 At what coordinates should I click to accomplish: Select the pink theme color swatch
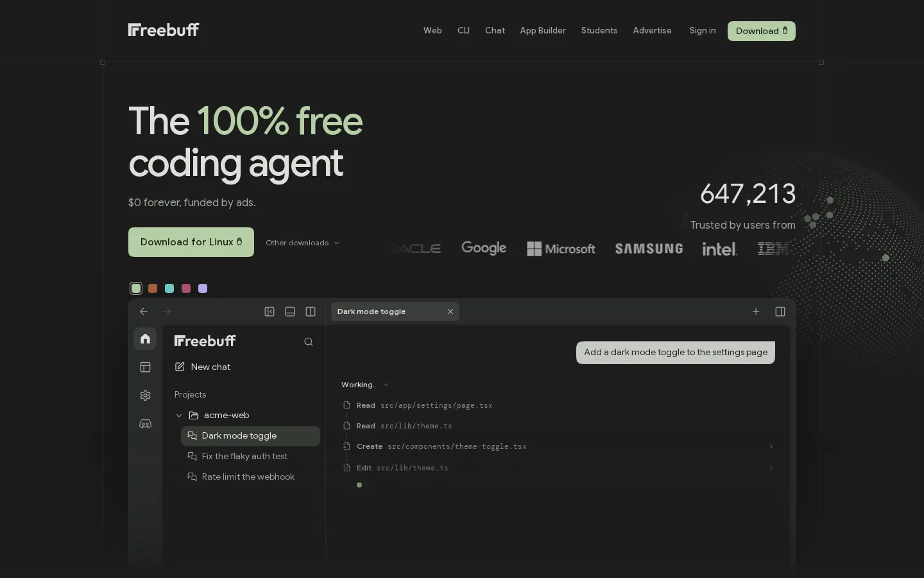186,288
